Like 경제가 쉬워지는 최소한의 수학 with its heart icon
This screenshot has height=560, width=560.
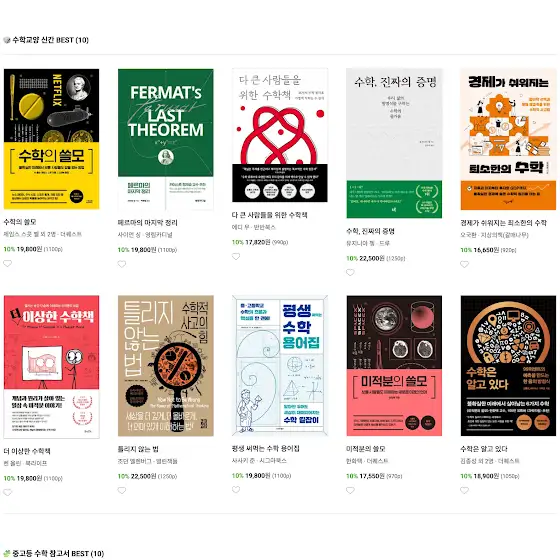tap(464, 264)
